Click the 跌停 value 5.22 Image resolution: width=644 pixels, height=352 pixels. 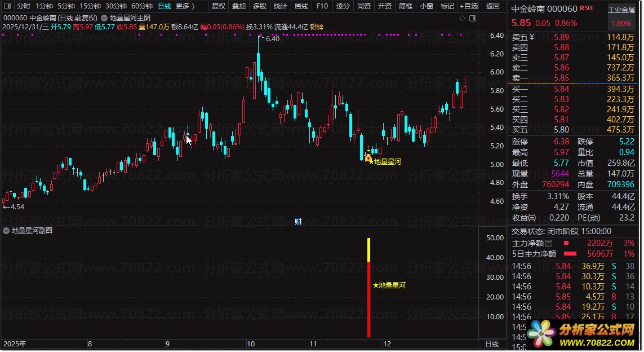627,142
